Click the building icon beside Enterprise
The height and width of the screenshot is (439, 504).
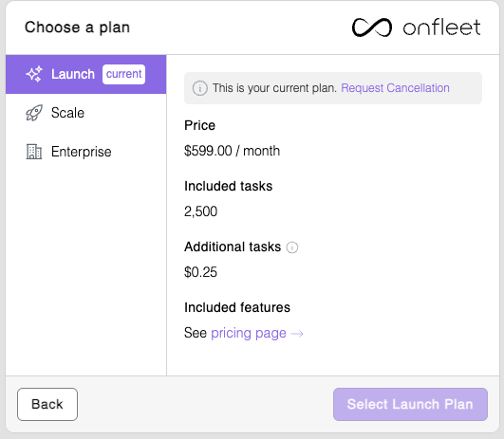click(x=34, y=152)
